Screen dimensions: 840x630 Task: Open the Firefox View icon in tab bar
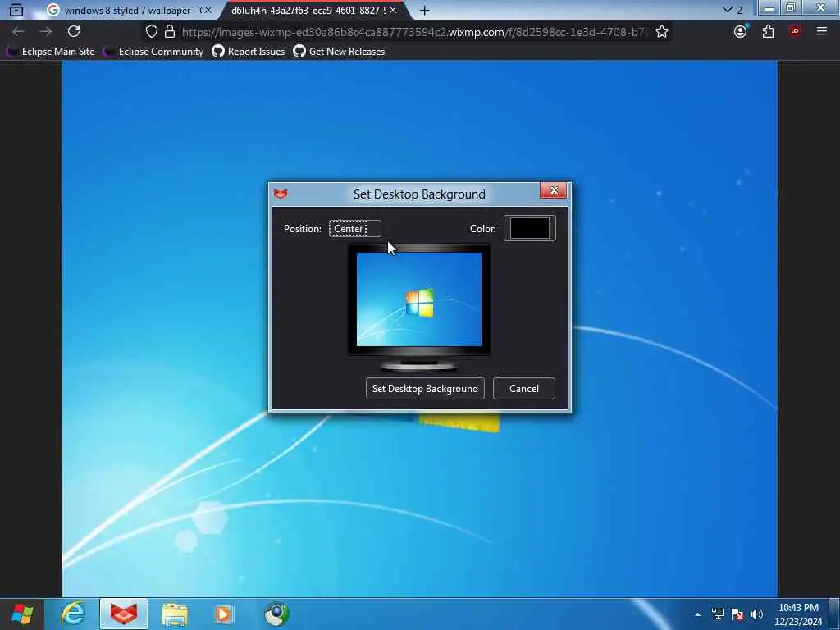tap(16, 10)
